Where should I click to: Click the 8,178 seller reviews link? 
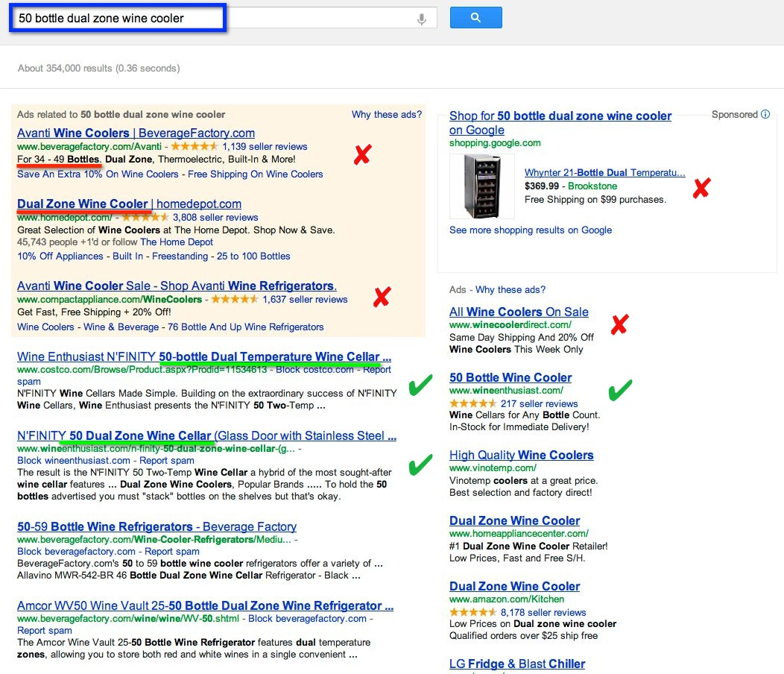tap(543, 612)
